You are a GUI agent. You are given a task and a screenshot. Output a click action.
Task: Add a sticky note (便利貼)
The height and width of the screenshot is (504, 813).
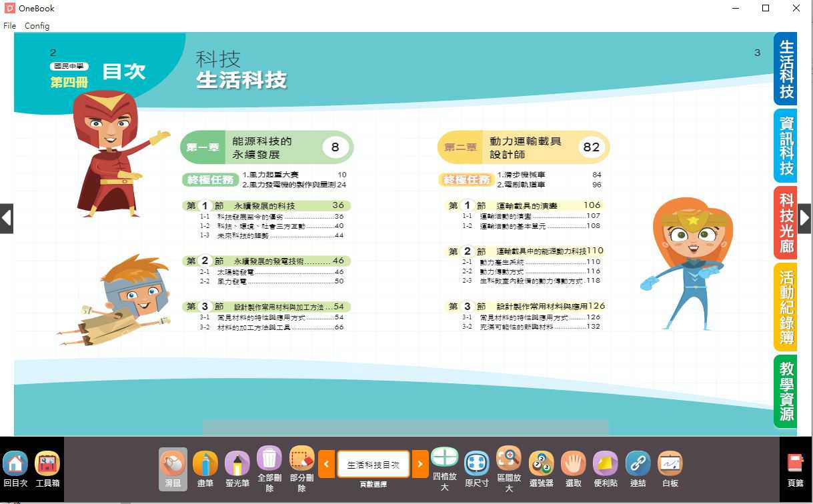pos(606,469)
